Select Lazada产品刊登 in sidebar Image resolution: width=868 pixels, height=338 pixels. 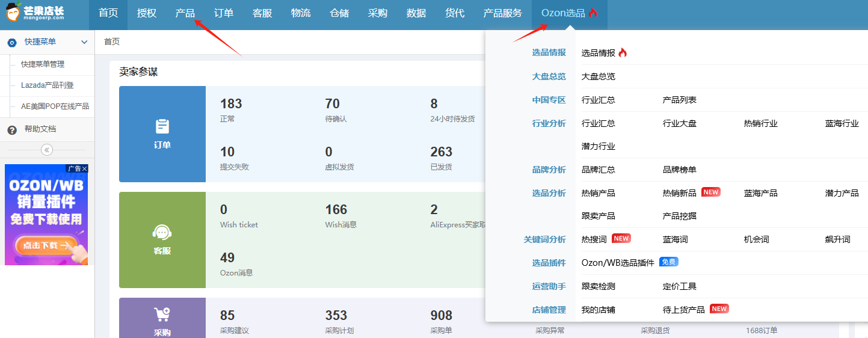48,85
